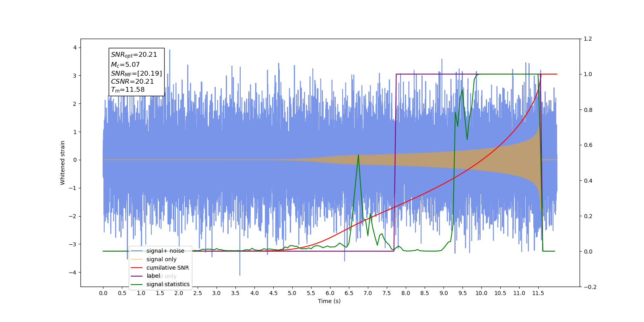This screenshot has height=322, width=644.
Task: Click the M_c=5.07 annotation text
Action: 125,64
